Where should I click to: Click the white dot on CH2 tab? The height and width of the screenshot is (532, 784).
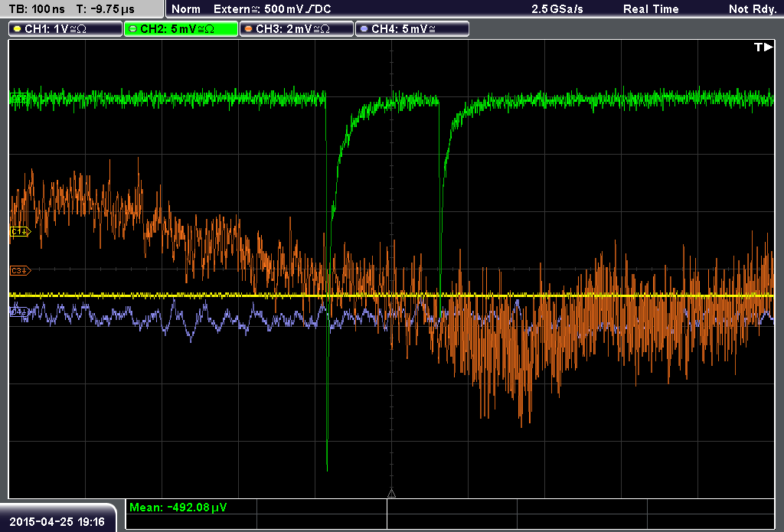(133, 29)
